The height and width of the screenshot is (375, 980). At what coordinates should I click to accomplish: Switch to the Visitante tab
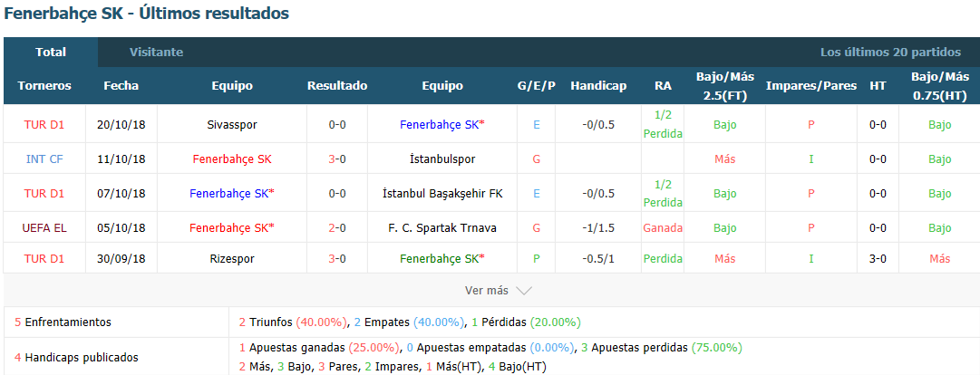coord(156,53)
